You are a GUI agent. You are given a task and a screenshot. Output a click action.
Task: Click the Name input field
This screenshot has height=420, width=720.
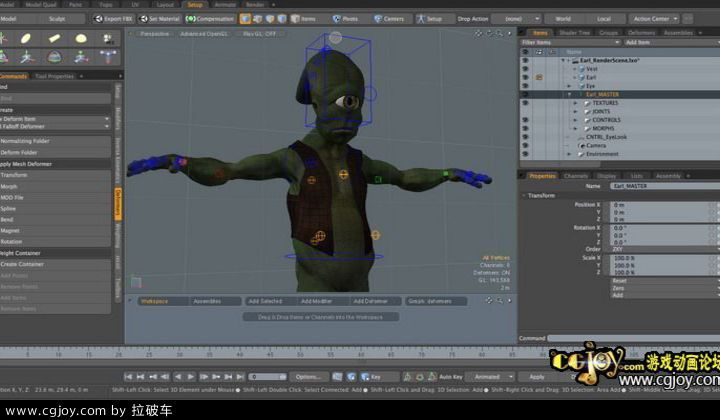pyautogui.click(x=665, y=186)
